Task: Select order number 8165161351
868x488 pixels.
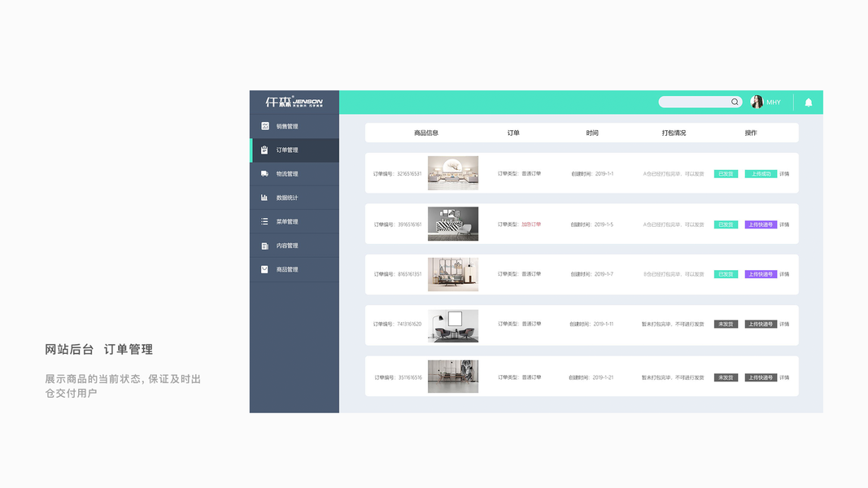Action: point(410,274)
